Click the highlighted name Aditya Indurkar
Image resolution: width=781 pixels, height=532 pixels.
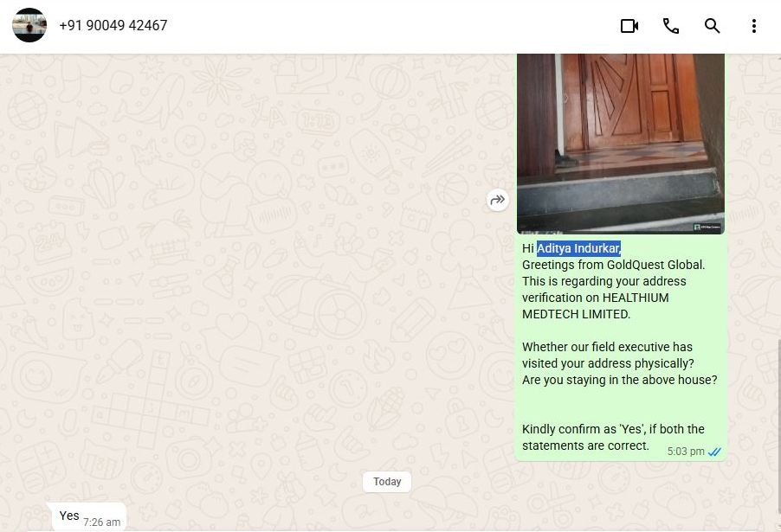[578, 248]
